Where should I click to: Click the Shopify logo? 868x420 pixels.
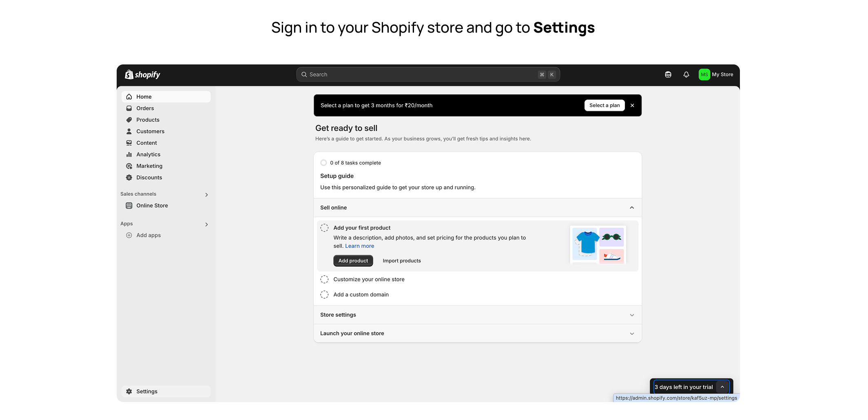(142, 75)
